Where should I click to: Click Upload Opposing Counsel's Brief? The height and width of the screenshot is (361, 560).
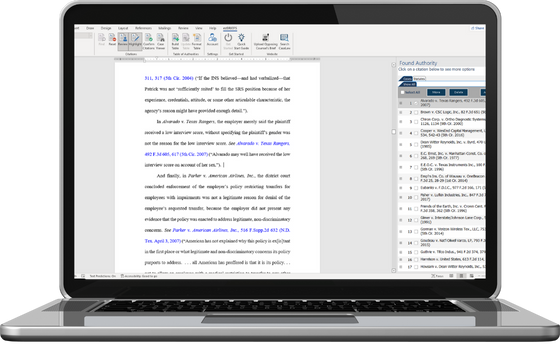click(265, 41)
